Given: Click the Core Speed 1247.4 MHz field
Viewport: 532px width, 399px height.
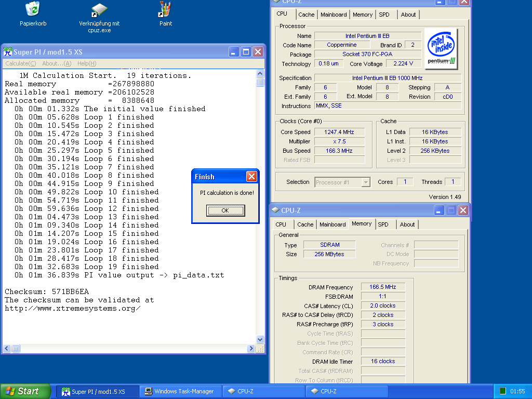Looking at the screenshot, I should tap(339, 132).
